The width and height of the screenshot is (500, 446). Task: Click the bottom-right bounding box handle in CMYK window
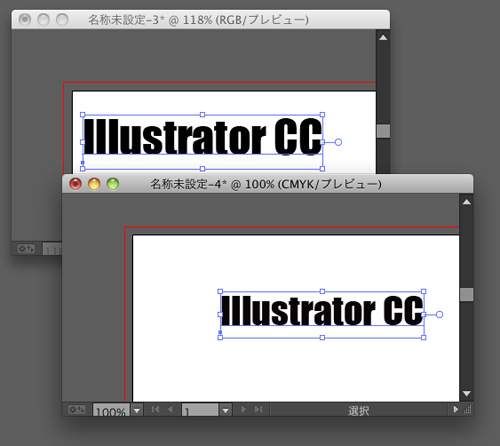coord(424,338)
